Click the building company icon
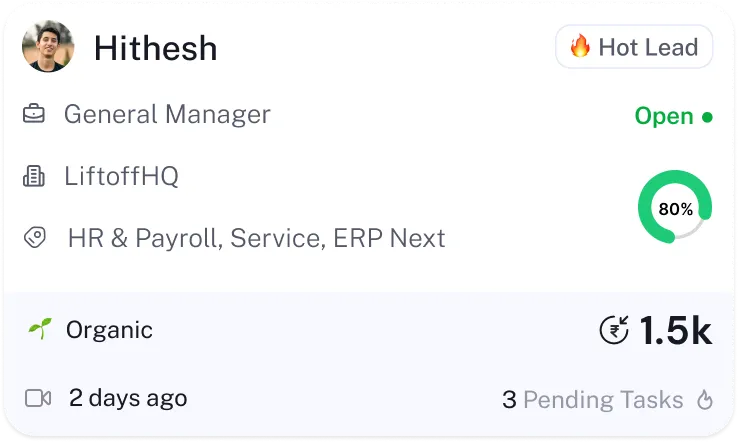 click(x=35, y=177)
